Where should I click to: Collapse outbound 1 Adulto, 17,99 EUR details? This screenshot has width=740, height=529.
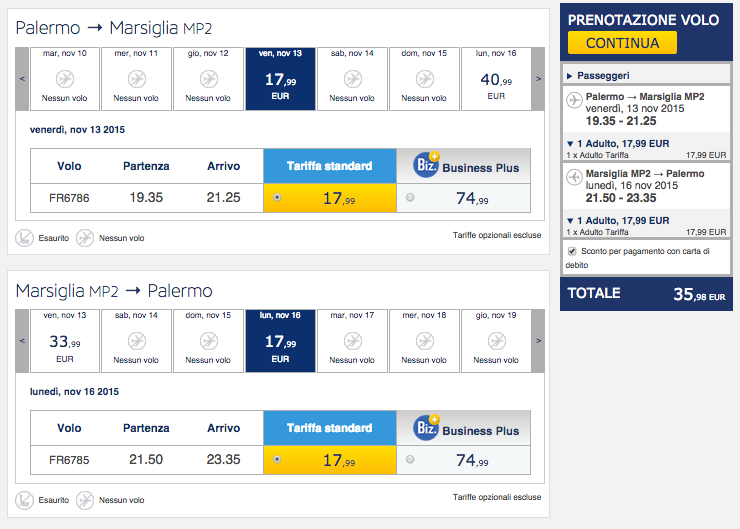[x=569, y=144]
